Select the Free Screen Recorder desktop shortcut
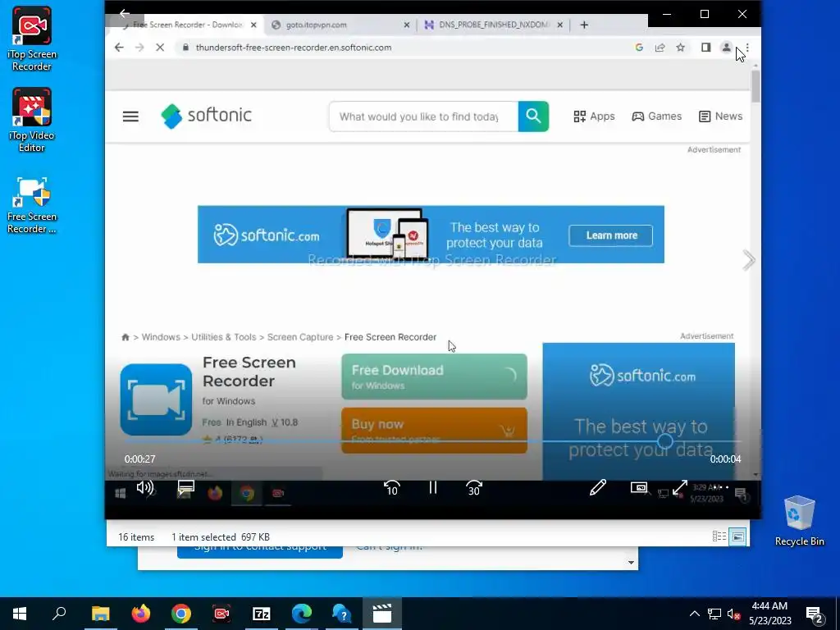Image resolution: width=840 pixels, height=630 pixels. click(x=32, y=204)
